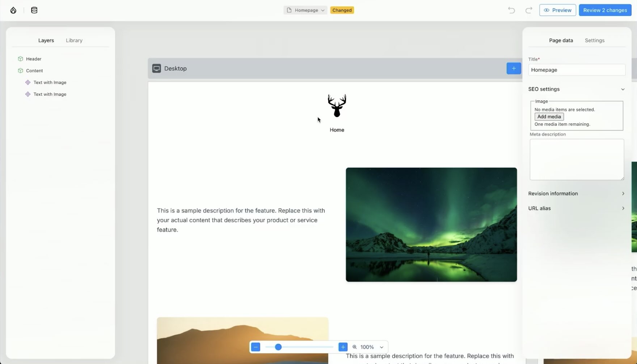Select the first Text with Image layer

(x=50, y=82)
